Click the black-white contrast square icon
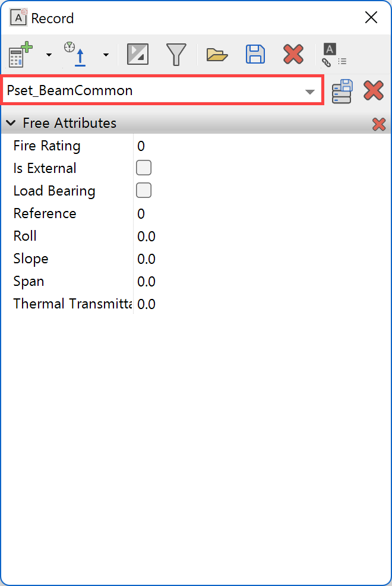The image size is (392, 586). click(x=138, y=55)
